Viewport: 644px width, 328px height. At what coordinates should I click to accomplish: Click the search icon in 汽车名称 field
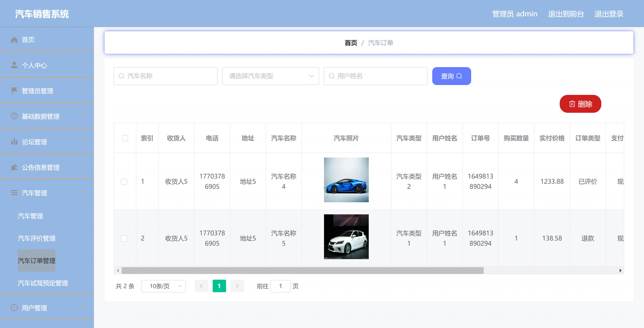point(121,76)
